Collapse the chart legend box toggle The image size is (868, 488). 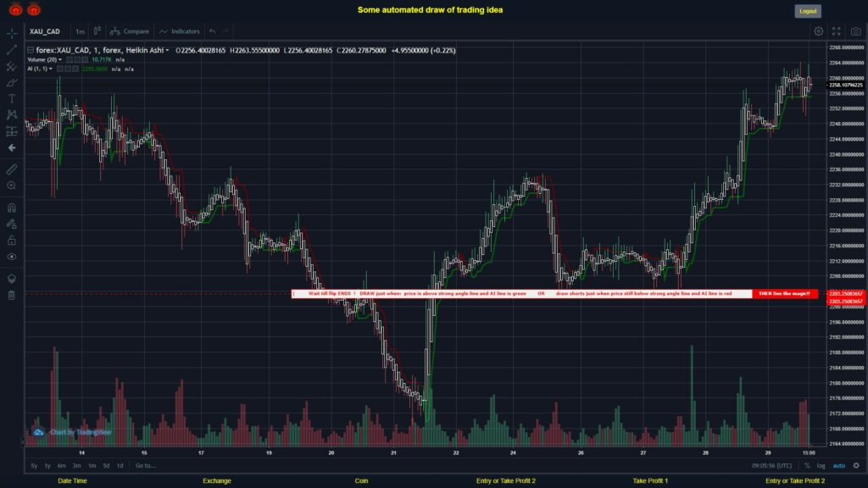(x=31, y=50)
